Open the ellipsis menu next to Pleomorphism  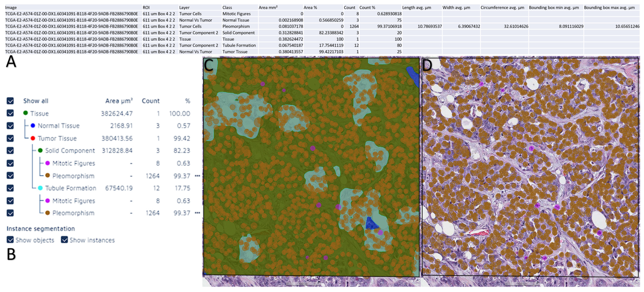pyautogui.click(x=198, y=176)
